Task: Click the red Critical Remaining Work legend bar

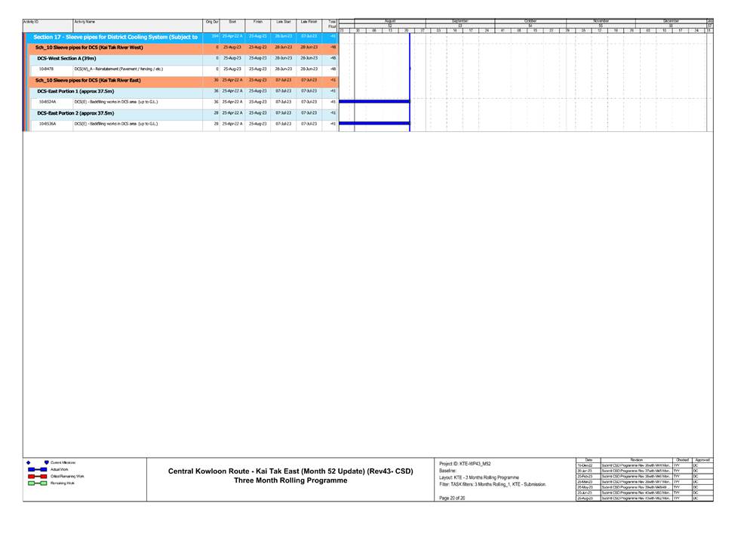Action: pos(37,477)
